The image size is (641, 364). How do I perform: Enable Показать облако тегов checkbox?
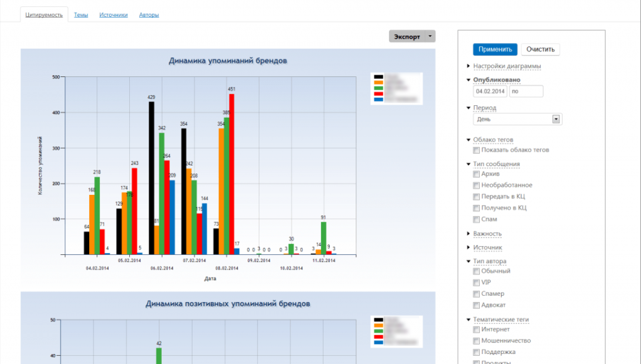point(476,150)
